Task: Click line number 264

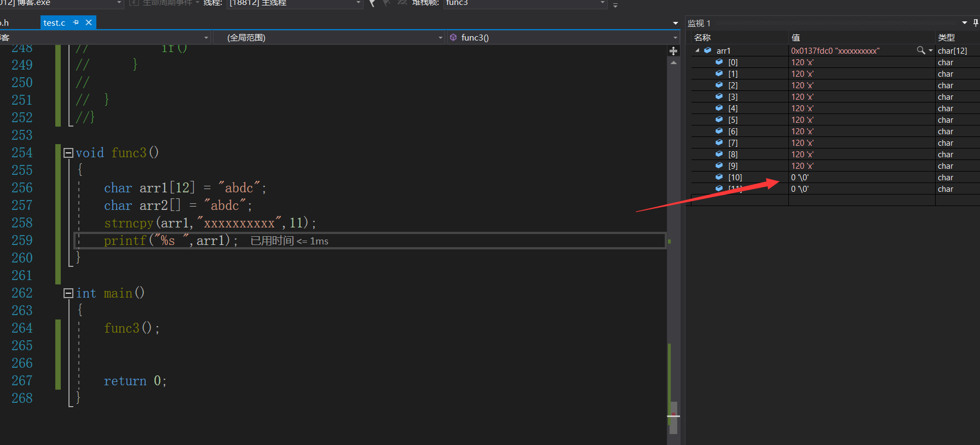Action: [x=22, y=328]
